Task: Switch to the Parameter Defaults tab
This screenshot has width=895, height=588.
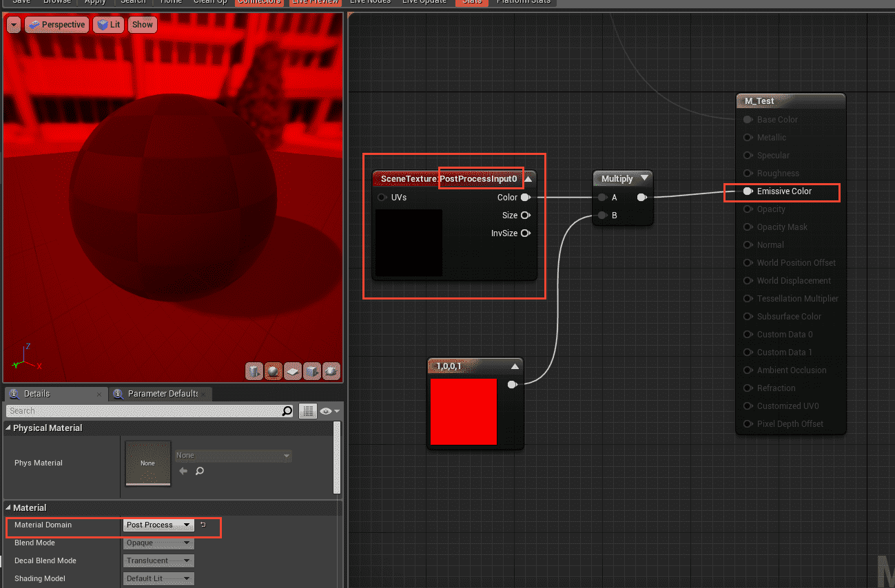Action: tap(163, 394)
